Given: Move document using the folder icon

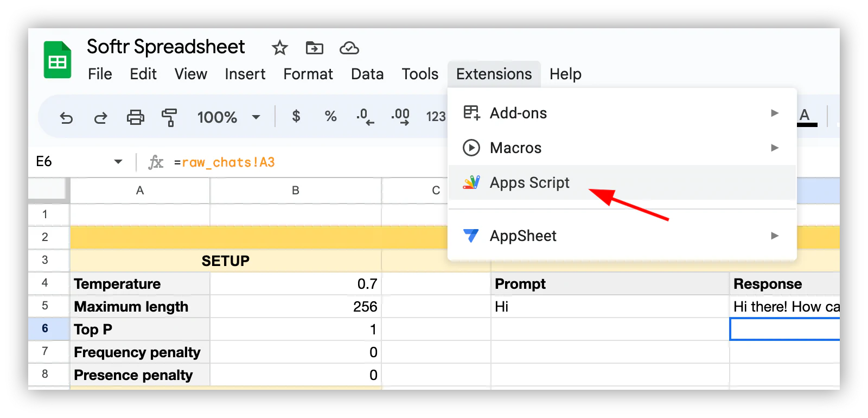Looking at the screenshot, I should click(x=315, y=48).
